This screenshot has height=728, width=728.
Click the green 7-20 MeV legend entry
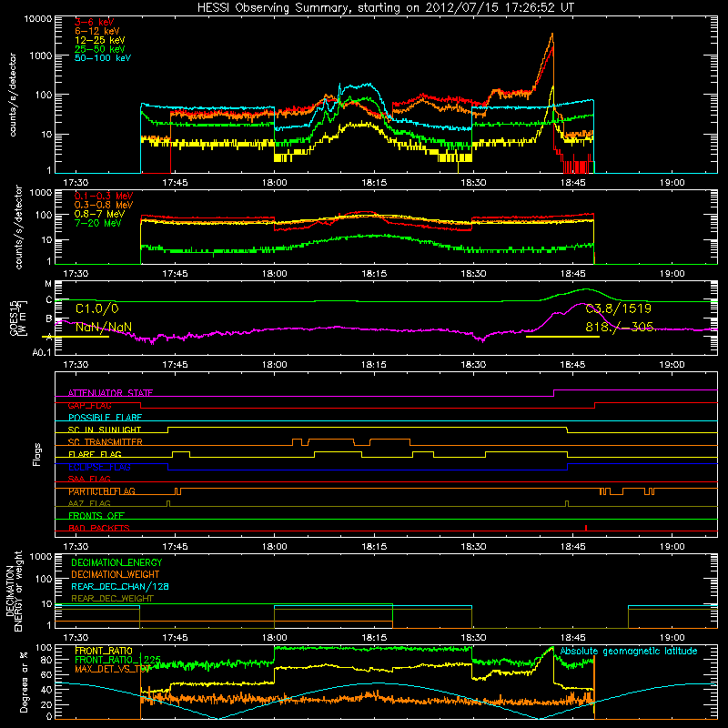[x=98, y=223]
